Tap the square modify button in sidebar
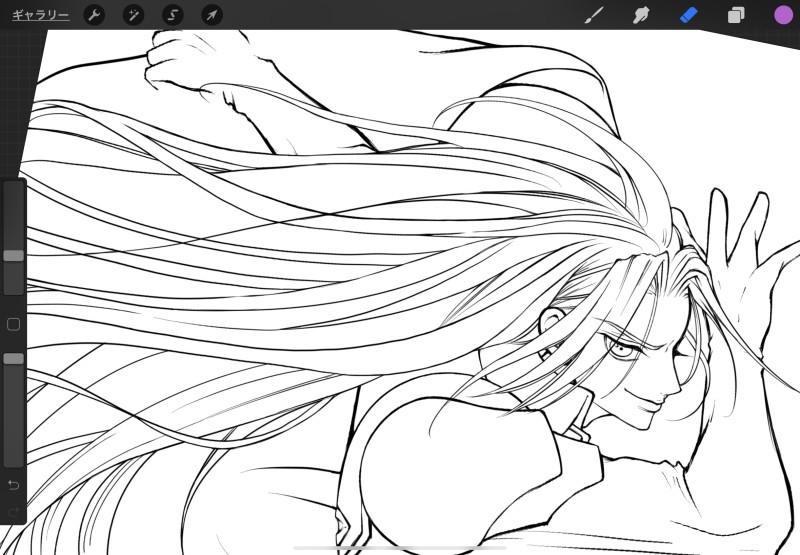800x555 pixels. pos(14,324)
